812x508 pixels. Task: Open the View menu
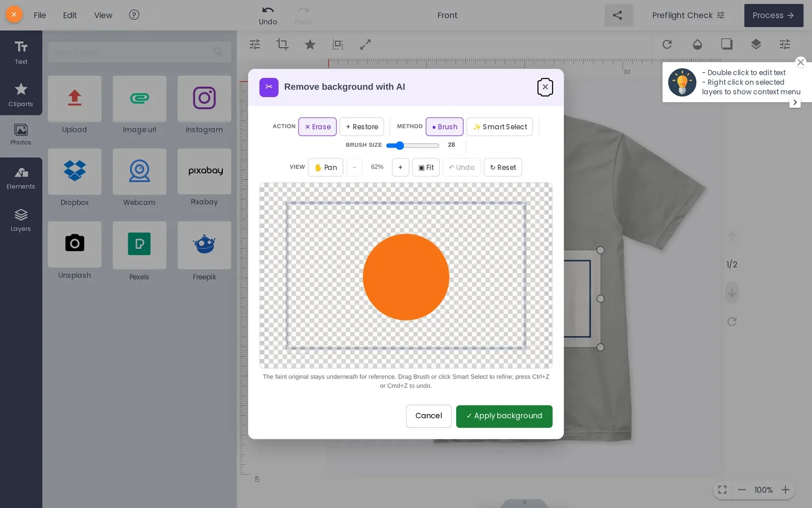[103, 15]
